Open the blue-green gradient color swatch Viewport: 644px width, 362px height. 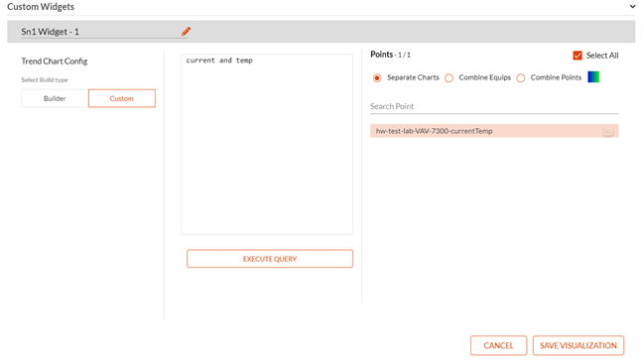(x=593, y=77)
